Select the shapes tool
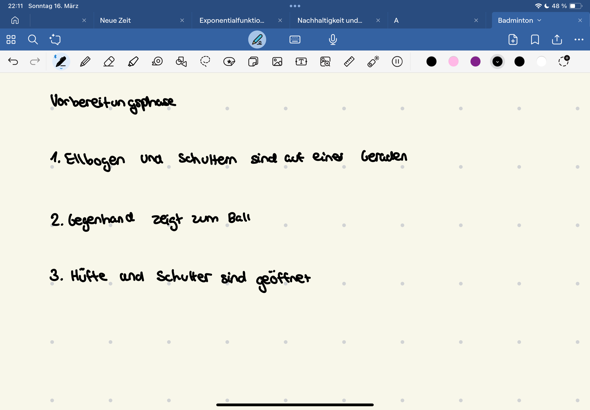Image resolution: width=590 pixels, height=410 pixels. tap(181, 62)
